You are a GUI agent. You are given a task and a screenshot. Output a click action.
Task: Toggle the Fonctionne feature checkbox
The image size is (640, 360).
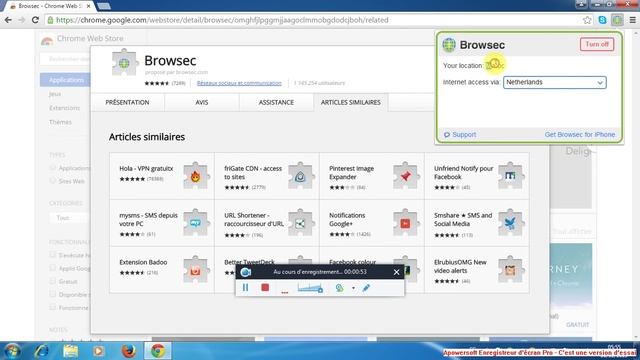[x=52, y=307]
